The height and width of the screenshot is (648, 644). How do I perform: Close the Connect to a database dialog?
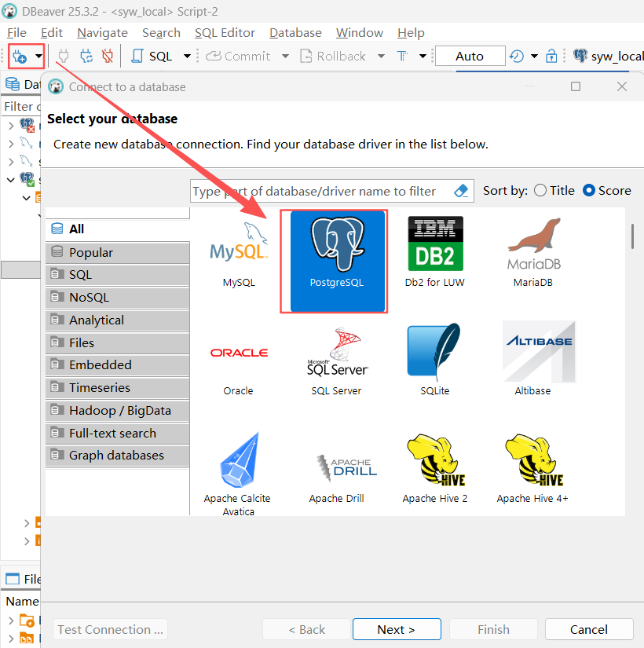click(x=622, y=86)
